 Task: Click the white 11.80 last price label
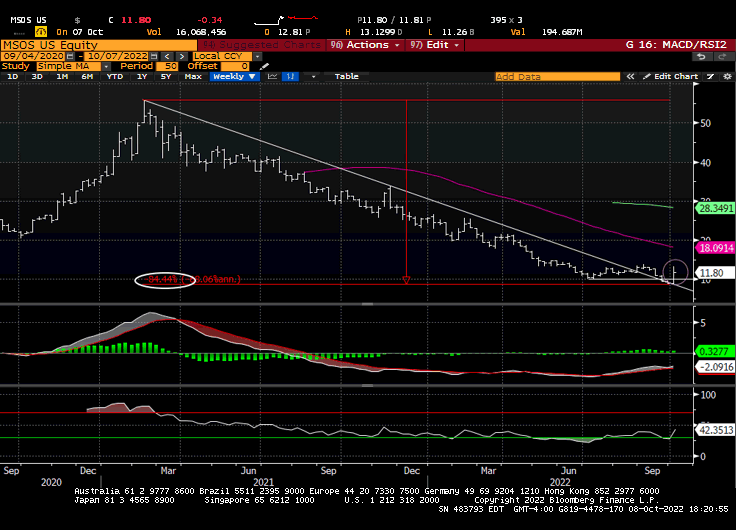tap(716, 273)
